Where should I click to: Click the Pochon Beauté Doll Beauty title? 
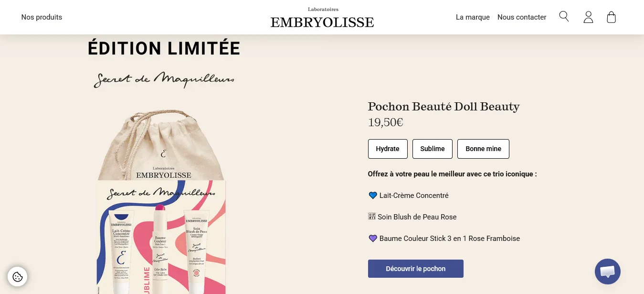pyautogui.click(x=443, y=106)
